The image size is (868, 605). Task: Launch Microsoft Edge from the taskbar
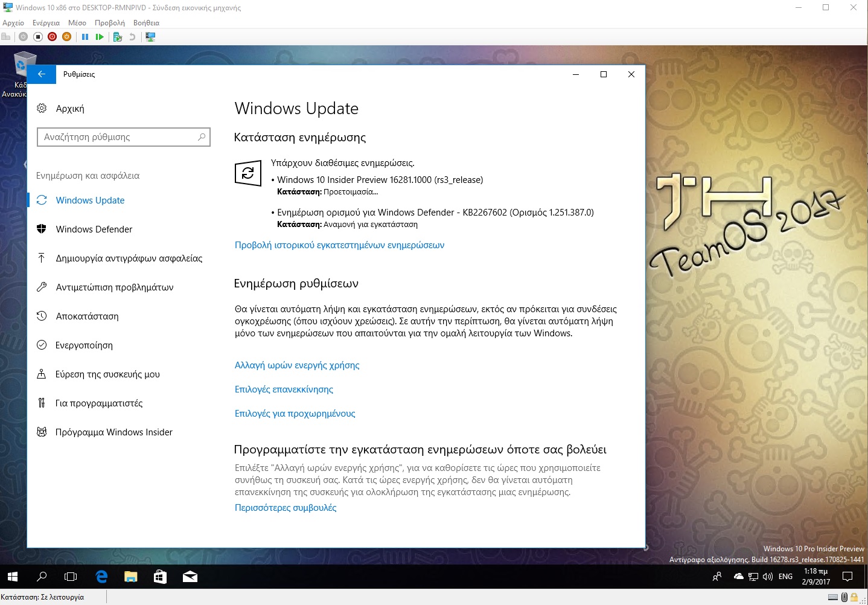click(101, 577)
